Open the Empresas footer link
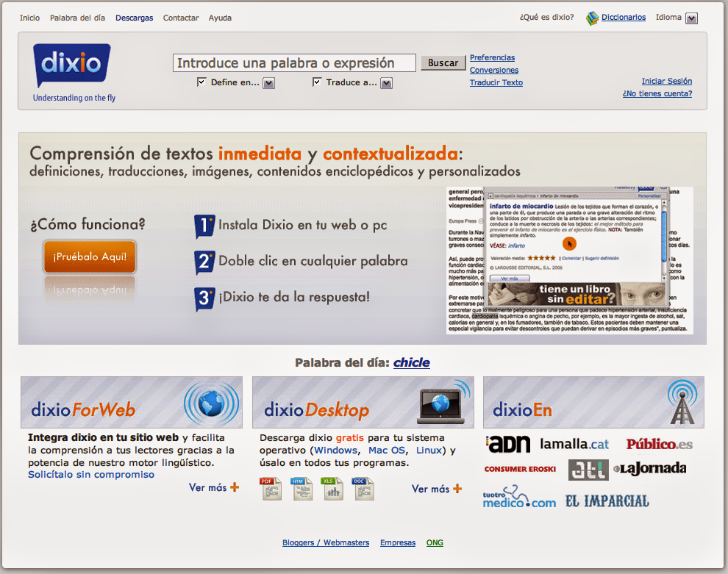The image size is (728, 574). click(x=397, y=542)
